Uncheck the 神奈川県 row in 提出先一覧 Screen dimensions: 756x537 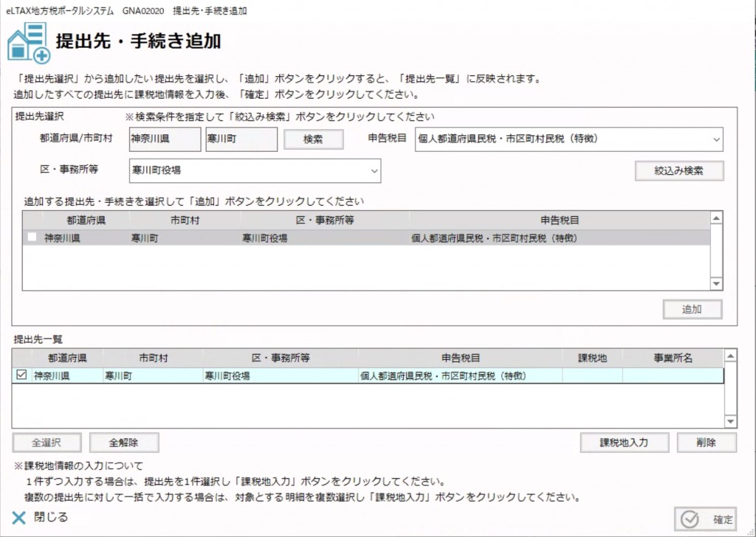pyautogui.click(x=21, y=375)
